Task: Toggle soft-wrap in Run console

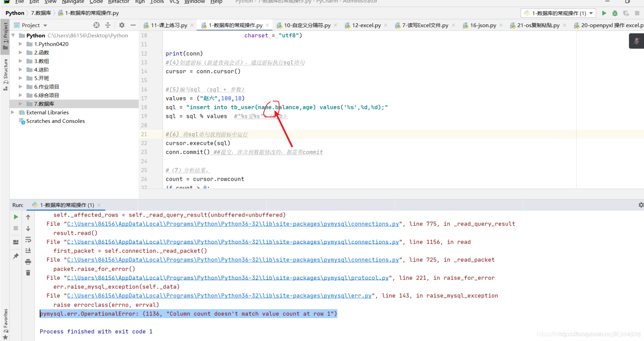Action: coord(28,240)
